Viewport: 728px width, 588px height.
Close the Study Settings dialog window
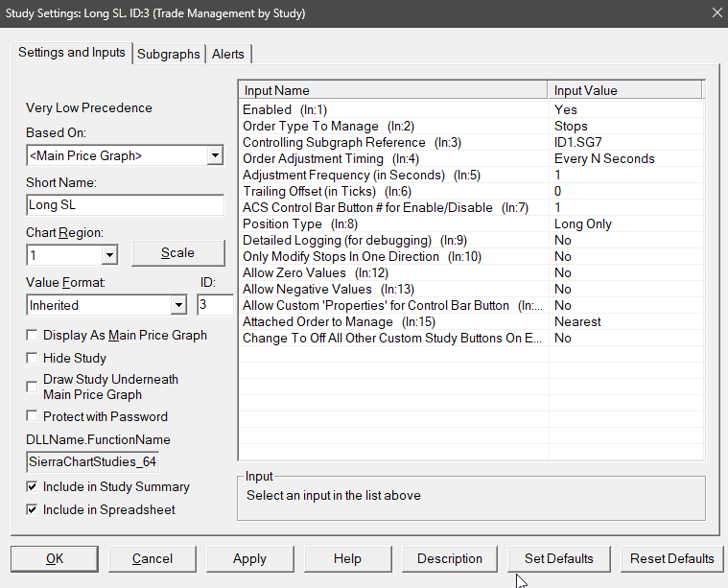[x=715, y=13]
